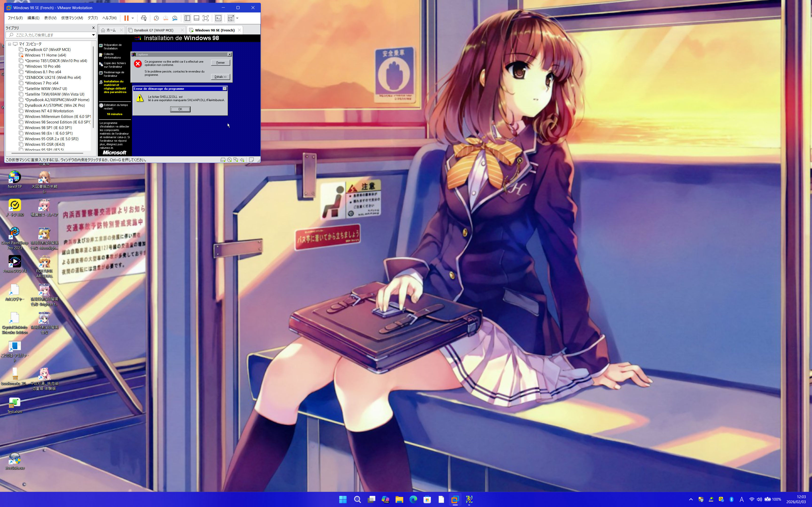812x507 pixels.
Task: Click the orange Pause virtual machine icon
Action: [126, 18]
